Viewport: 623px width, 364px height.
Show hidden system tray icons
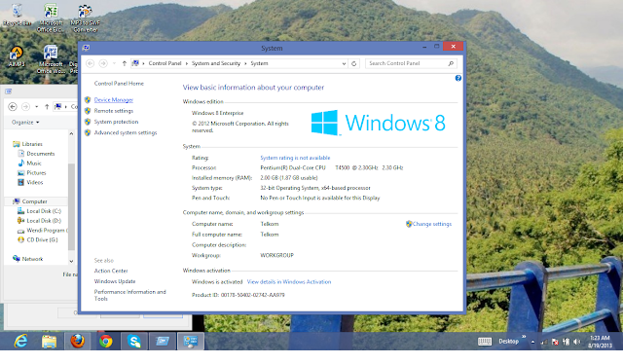(x=532, y=342)
